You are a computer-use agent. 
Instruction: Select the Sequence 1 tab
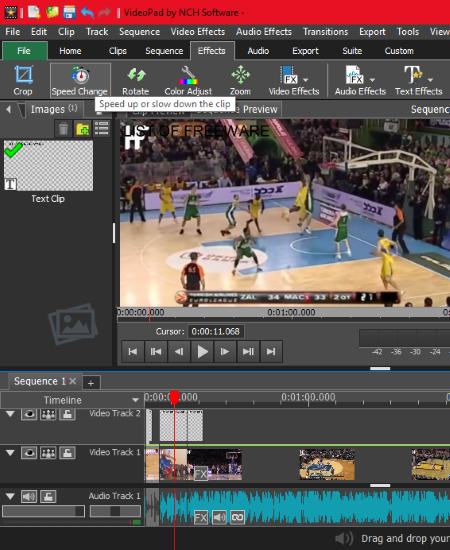pyautogui.click(x=40, y=381)
